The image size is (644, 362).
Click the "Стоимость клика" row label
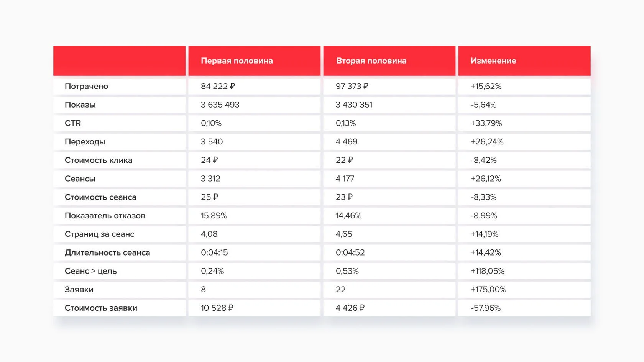[99, 160]
